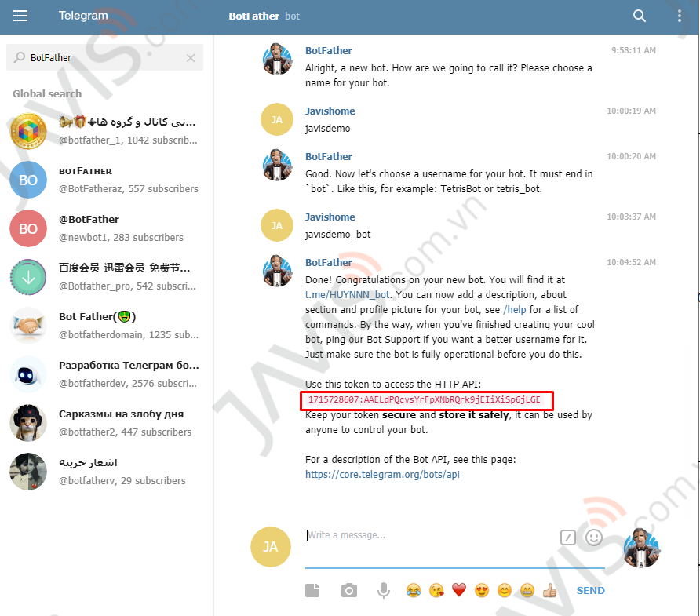Open BotFather avatar on the 9:58:11 message
This screenshot has width=700, height=616.
click(277, 59)
